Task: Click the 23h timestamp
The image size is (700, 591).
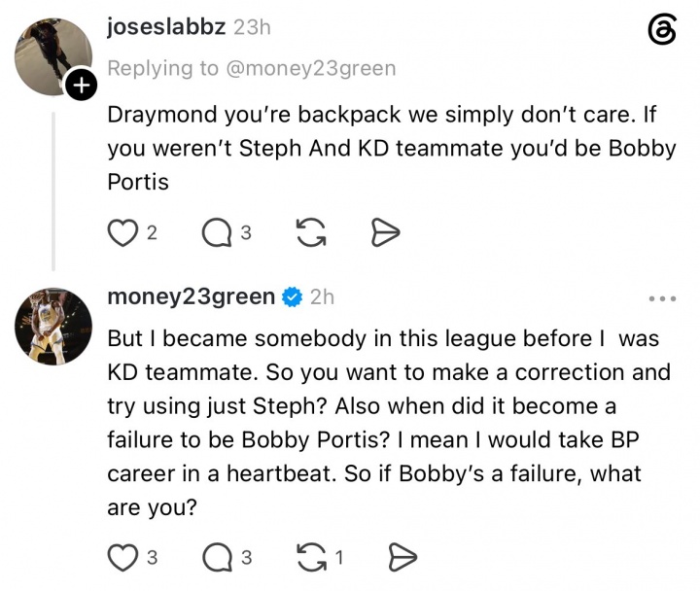Action: click(252, 27)
